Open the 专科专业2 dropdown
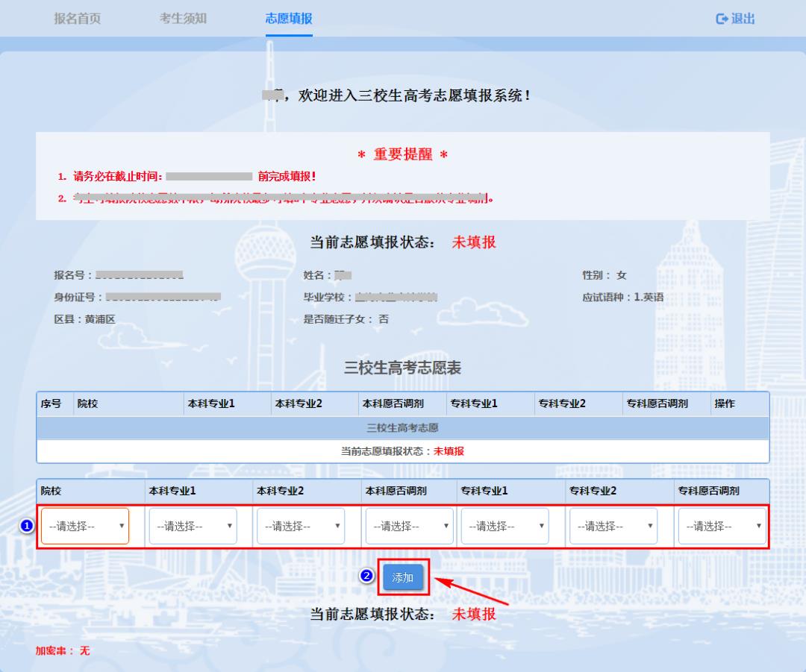The height and width of the screenshot is (672, 806). click(613, 526)
